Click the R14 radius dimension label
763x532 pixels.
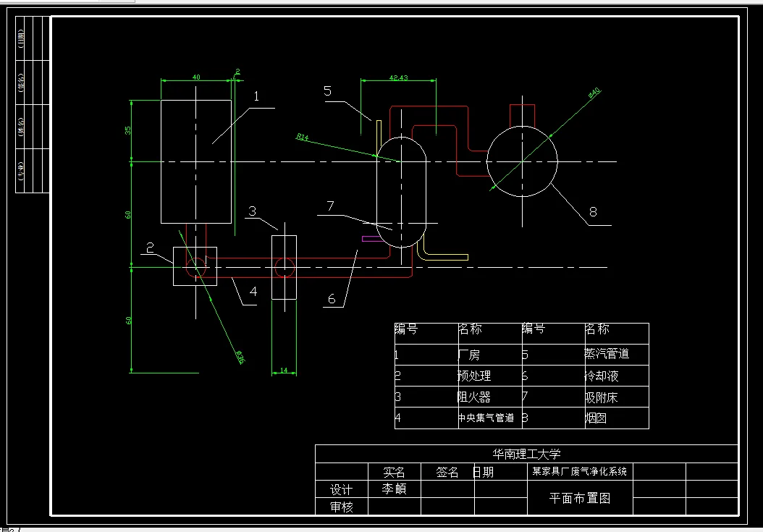click(x=302, y=138)
